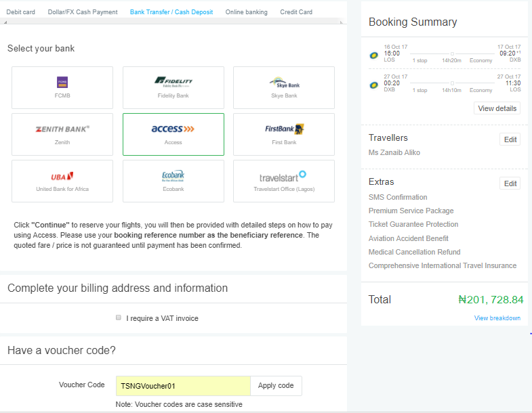Image resolution: width=532 pixels, height=413 pixels.
Task: Click 'Note: Voucher codes are case sensitive'
Action: [179, 404]
